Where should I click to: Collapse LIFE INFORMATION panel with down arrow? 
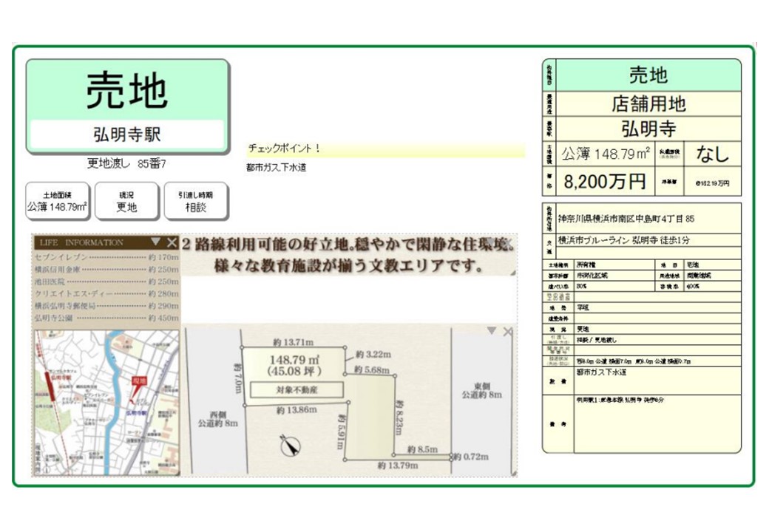[155, 242]
